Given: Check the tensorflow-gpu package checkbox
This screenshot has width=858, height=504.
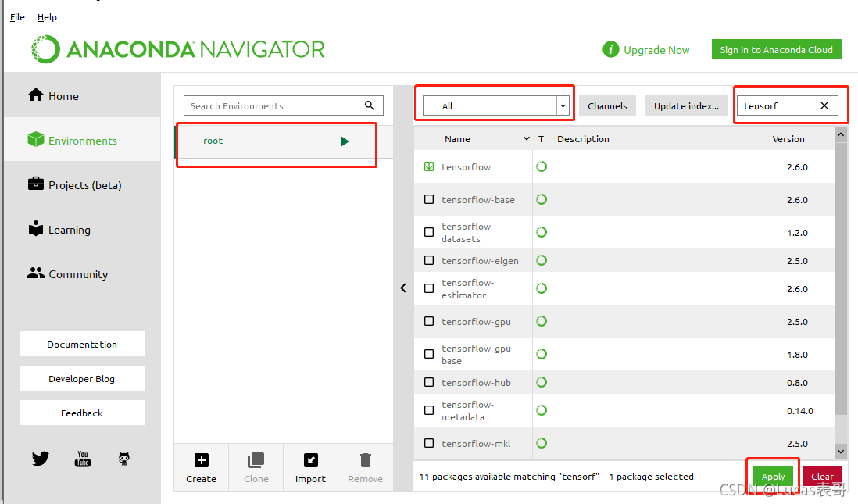Looking at the screenshot, I should (429, 321).
